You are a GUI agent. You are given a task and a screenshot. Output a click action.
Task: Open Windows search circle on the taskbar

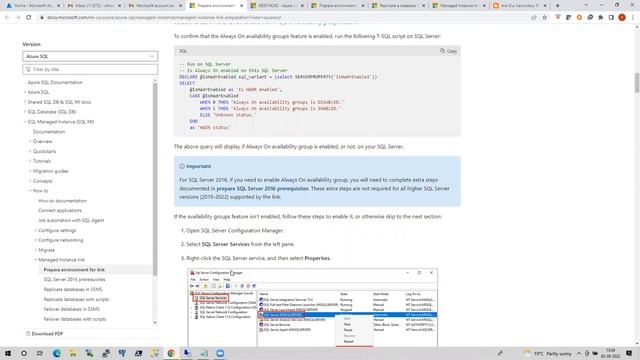pyautogui.click(x=24, y=353)
